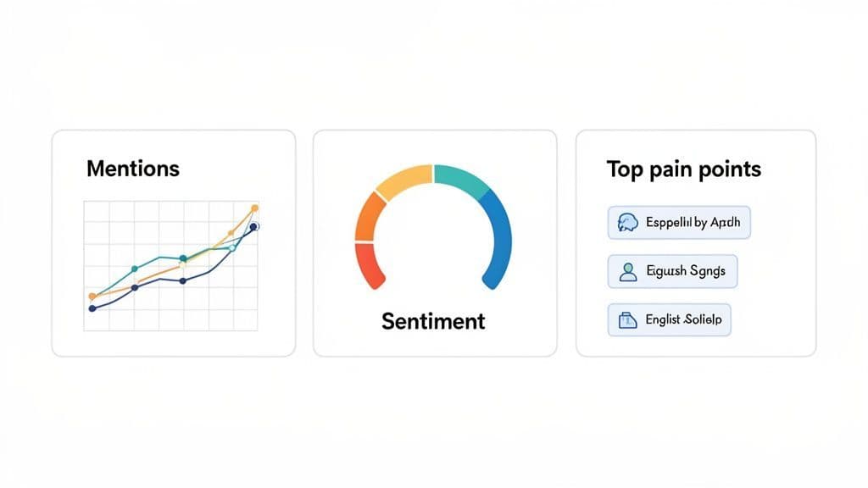The height and width of the screenshot is (488, 868).
Task: Click the cloud icon in the first pain point chip
Action: 626,223
